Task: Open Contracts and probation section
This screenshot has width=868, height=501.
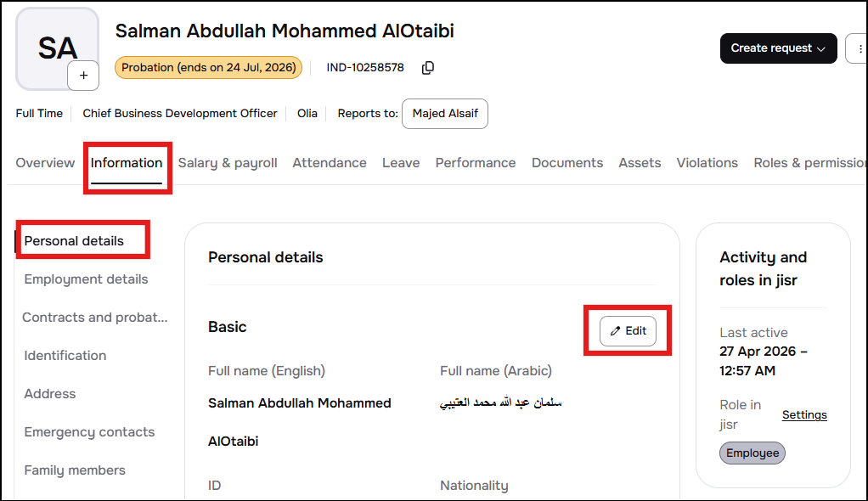Action: (94, 318)
